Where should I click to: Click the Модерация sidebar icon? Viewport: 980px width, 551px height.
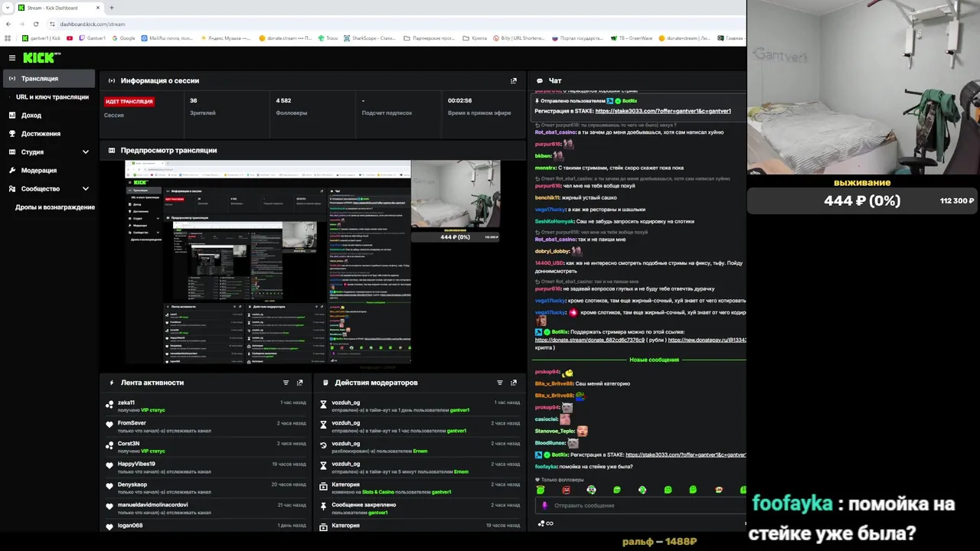point(13,171)
